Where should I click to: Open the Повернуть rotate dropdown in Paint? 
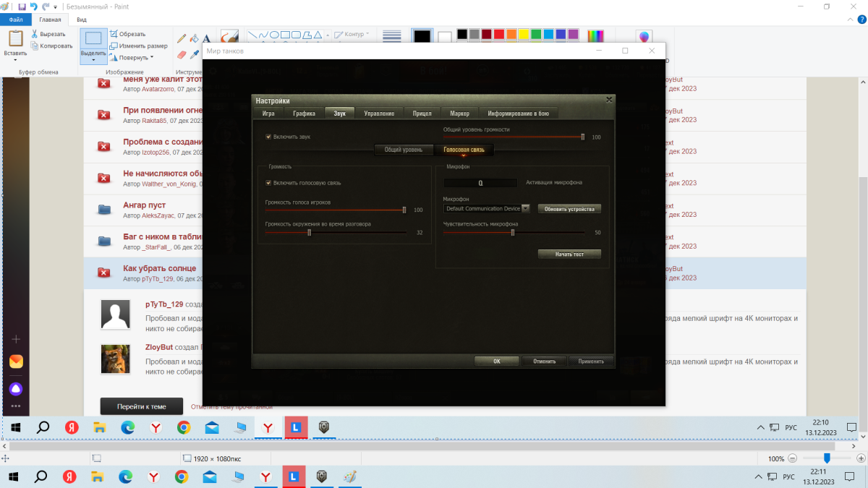132,57
